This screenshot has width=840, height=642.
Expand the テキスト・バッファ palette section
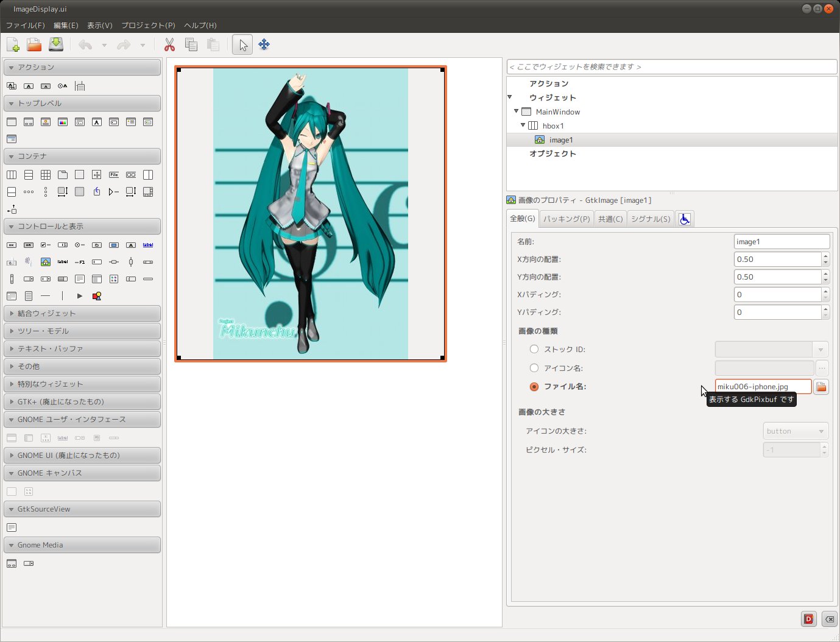(x=82, y=349)
